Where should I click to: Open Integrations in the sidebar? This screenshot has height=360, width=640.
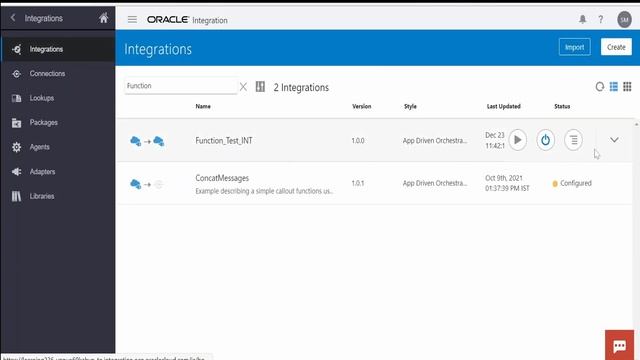58,49
